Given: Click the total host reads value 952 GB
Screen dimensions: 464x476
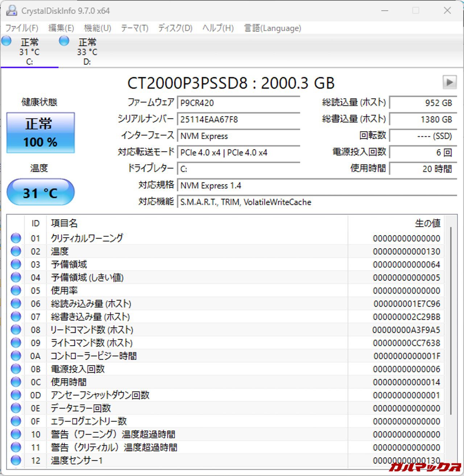Looking at the screenshot, I should coord(423,103).
